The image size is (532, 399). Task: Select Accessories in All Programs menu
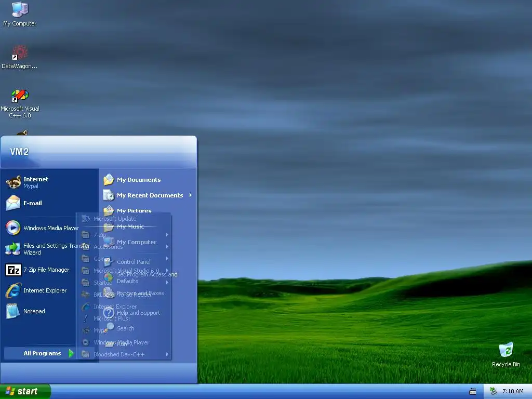[124, 247]
